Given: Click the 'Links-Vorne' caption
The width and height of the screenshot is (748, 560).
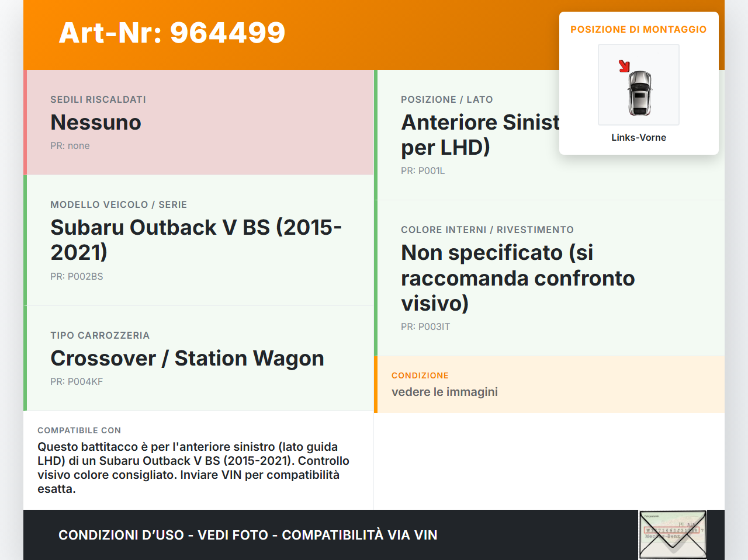Looking at the screenshot, I should point(639,137).
